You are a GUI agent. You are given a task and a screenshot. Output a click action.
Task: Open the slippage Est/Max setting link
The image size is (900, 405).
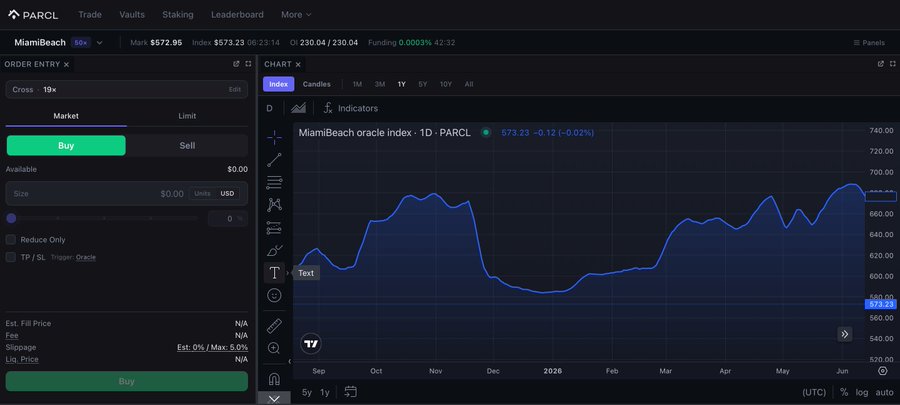pyautogui.click(x=212, y=348)
